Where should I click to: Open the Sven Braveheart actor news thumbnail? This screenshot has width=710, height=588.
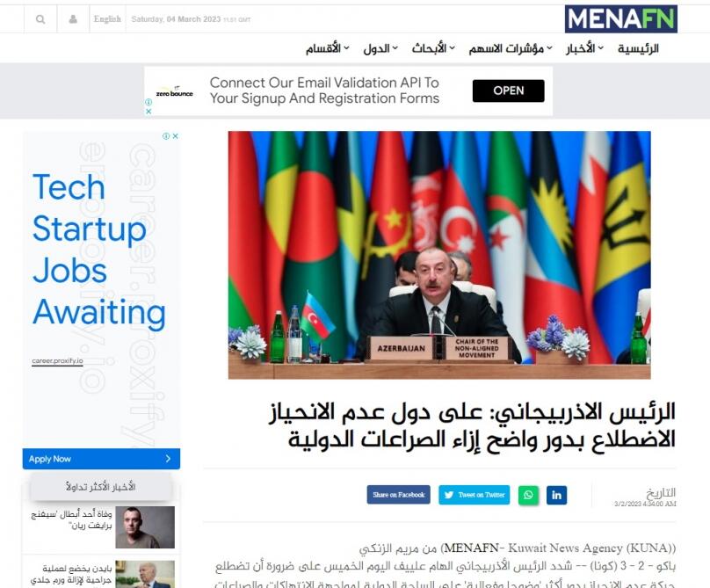click(x=145, y=527)
